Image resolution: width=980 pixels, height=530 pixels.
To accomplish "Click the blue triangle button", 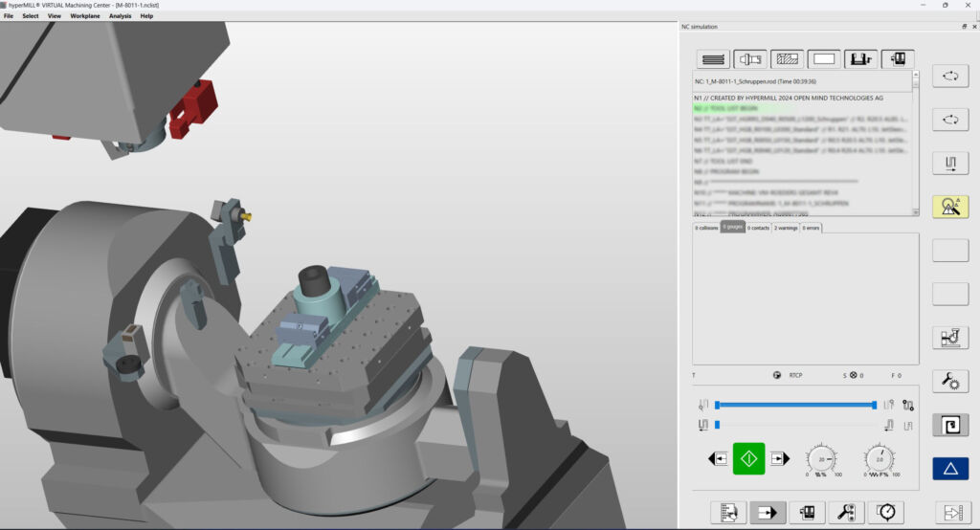I will 950,469.
